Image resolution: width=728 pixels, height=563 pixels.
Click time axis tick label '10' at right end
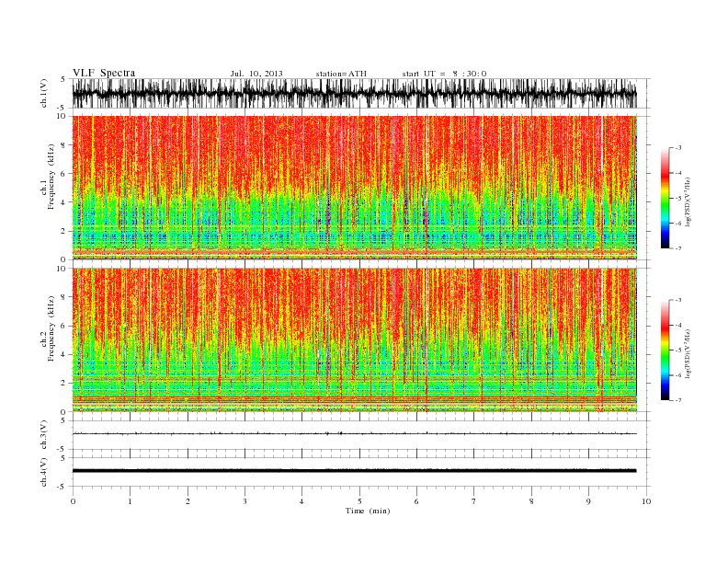[646, 501]
